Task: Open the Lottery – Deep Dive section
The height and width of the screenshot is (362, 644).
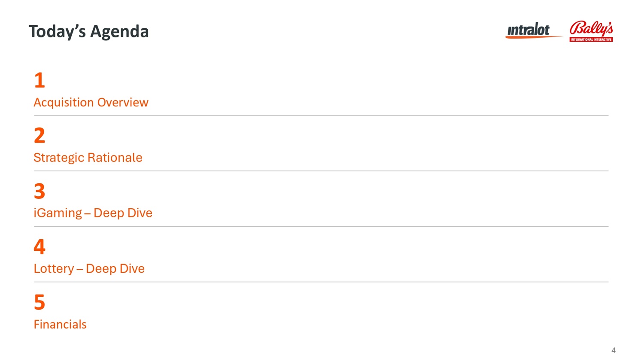Action: [x=89, y=268]
